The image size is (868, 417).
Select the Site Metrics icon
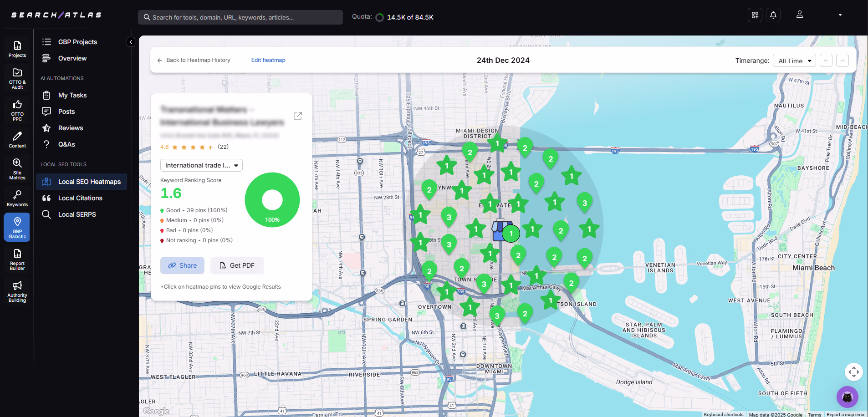(17, 168)
